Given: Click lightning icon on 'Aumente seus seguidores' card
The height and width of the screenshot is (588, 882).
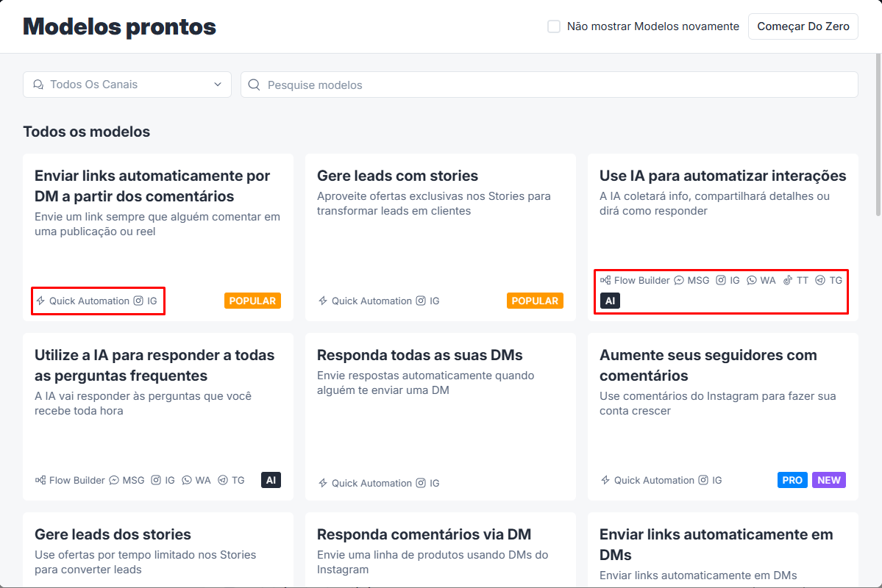Looking at the screenshot, I should (x=605, y=480).
